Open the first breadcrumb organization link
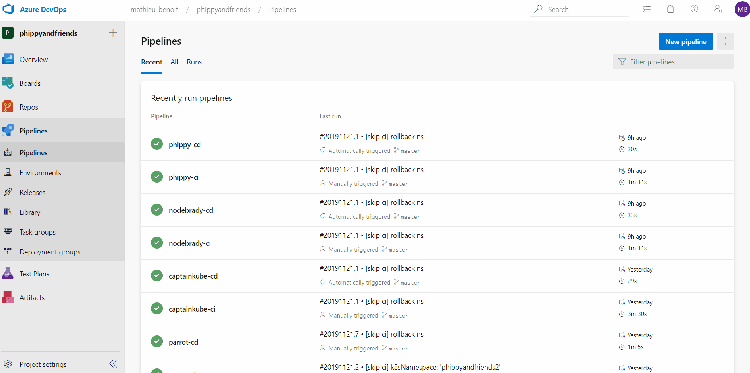 click(154, 10)
